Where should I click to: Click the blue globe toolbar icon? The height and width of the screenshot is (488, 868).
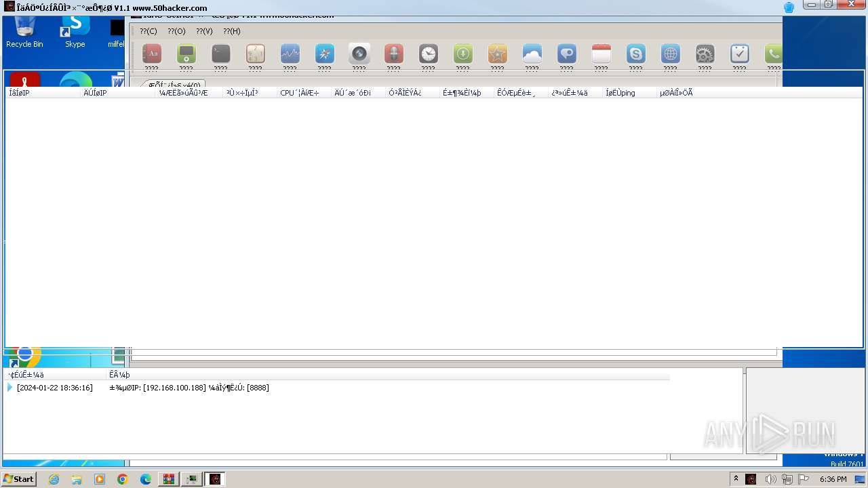coord(670,54)
